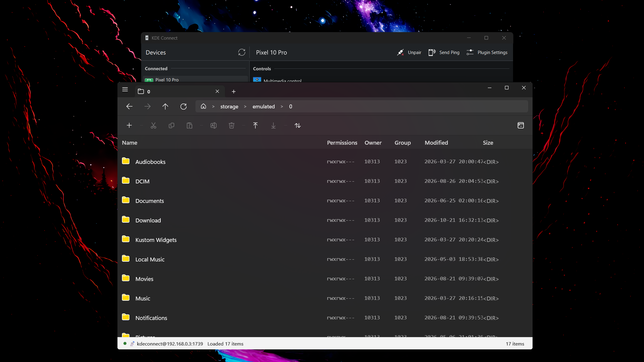Go forward in folder history
The width and height of the screenshot is (644, 362).
tap(147, 107)
